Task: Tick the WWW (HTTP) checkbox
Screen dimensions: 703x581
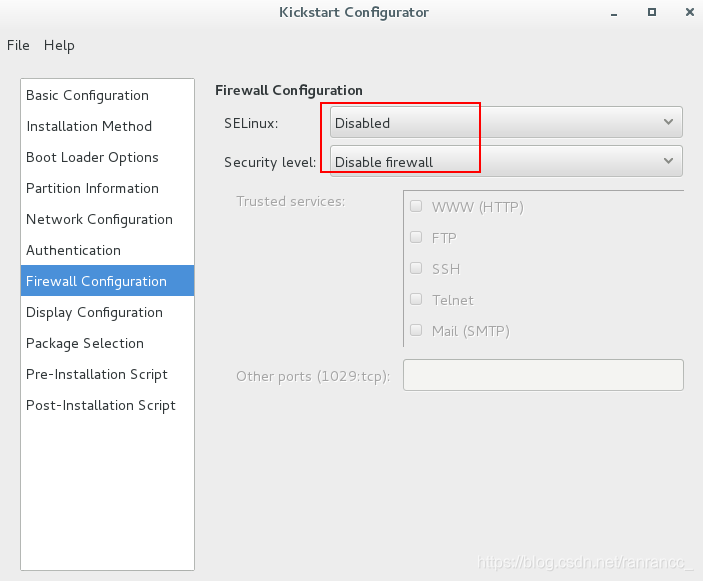Action: (x=416, y=206)
